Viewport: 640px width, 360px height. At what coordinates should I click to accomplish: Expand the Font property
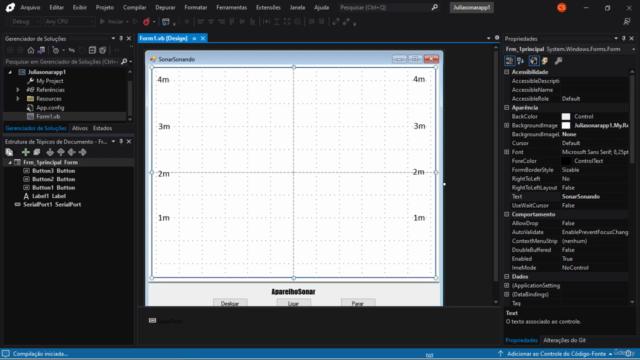[x=507, y=152]
